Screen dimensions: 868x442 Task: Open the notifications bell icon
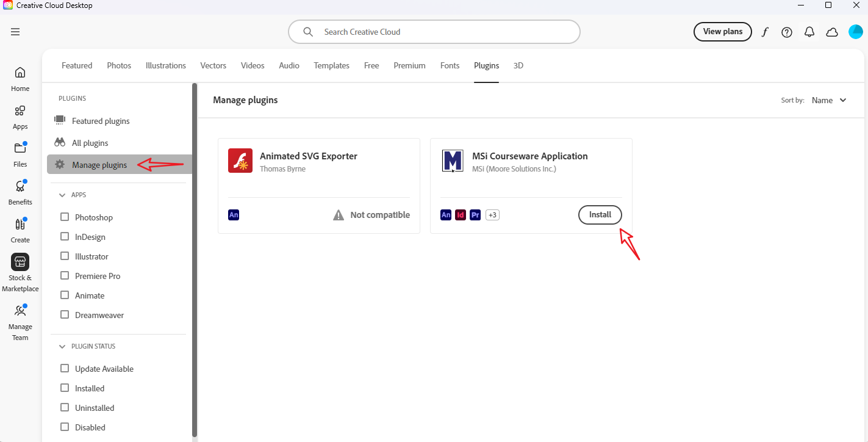809,32
